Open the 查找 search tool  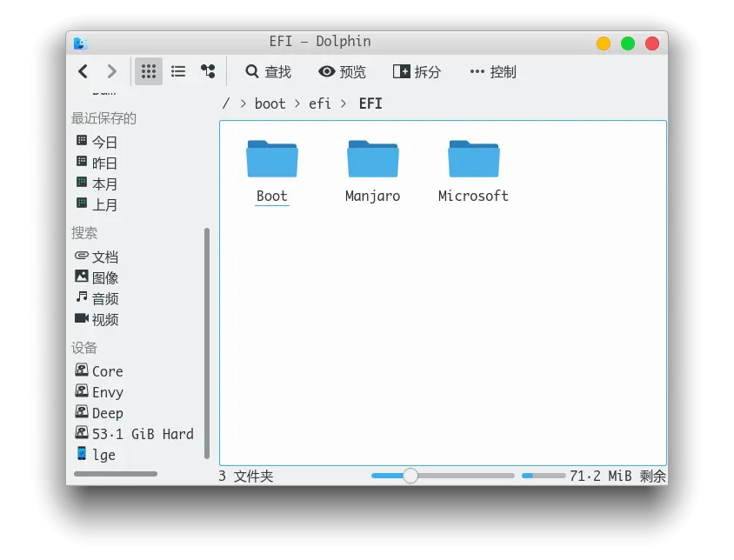pos(268,72)
